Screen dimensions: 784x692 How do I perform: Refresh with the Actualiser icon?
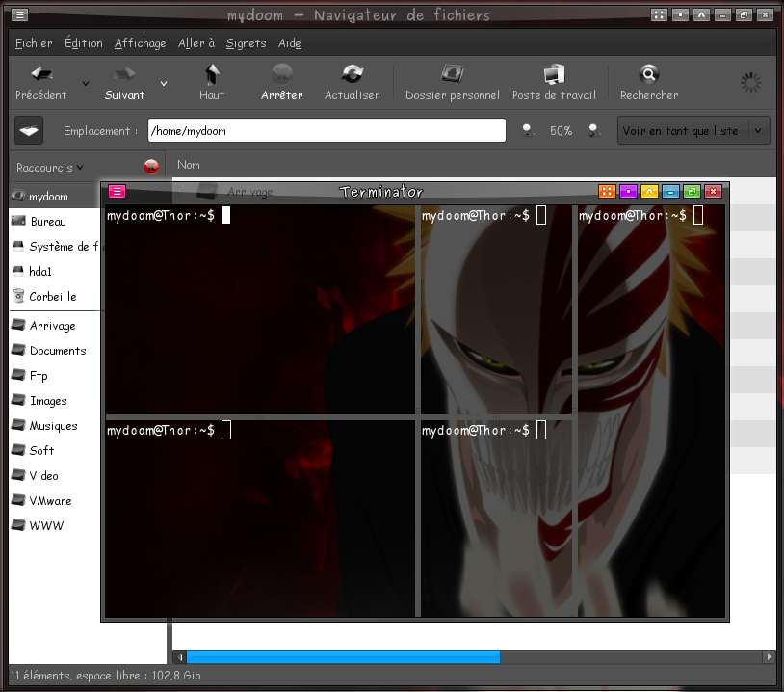click(x=352, y=74)
